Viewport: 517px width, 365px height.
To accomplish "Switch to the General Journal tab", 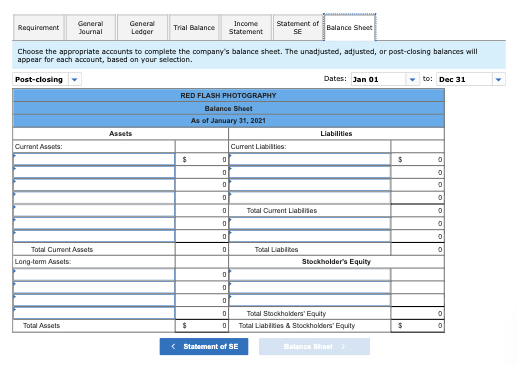I will pyautogui.click(x=91, y=28).
